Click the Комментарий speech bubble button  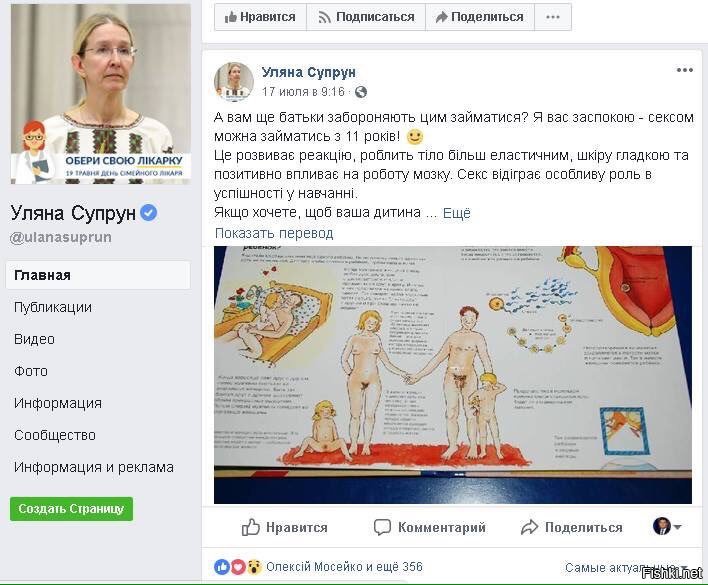click(x=430, y=527)
